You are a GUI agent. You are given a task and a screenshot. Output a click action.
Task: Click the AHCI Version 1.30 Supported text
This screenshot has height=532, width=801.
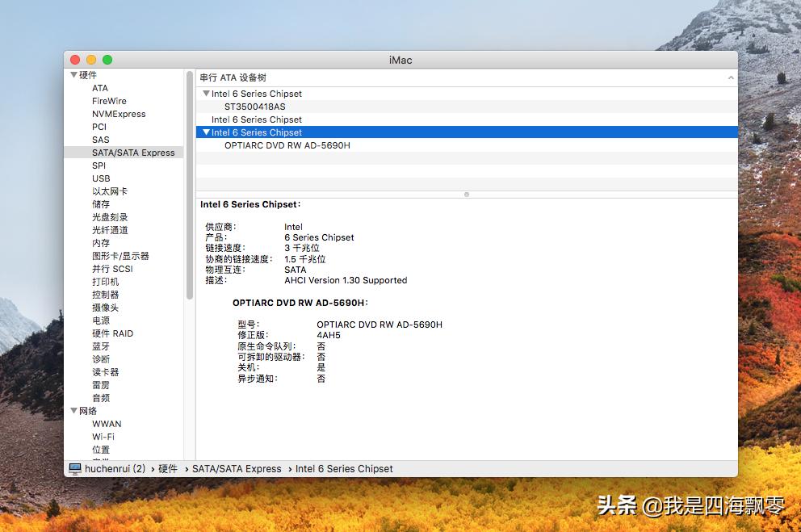tap(346, 280)
